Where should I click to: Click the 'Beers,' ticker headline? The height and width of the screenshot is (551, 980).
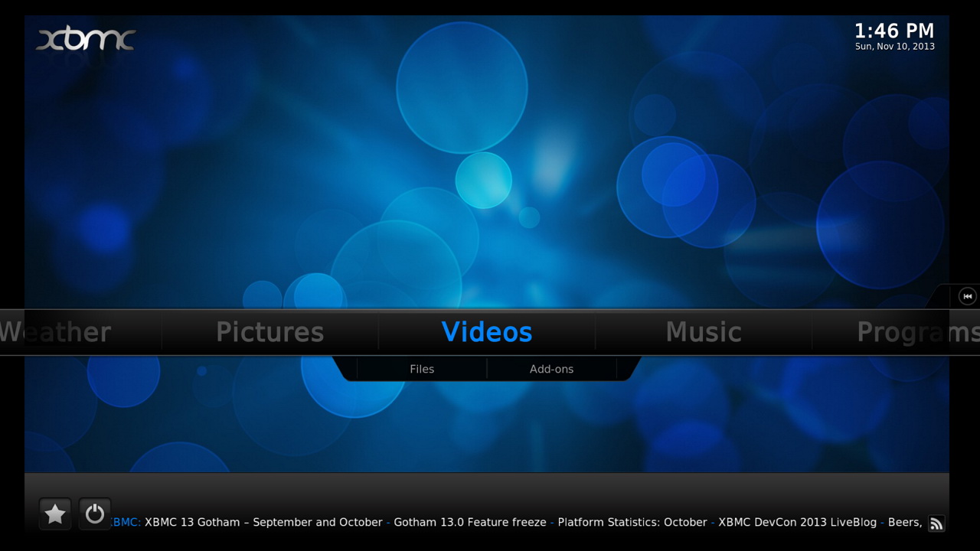(905, 522)
